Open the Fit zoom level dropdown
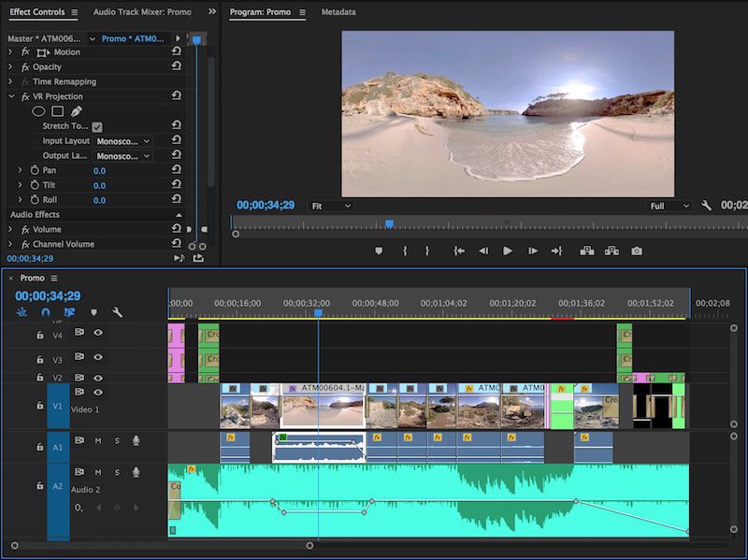Screen dimensions: 748x560 (x=331, y=206)
